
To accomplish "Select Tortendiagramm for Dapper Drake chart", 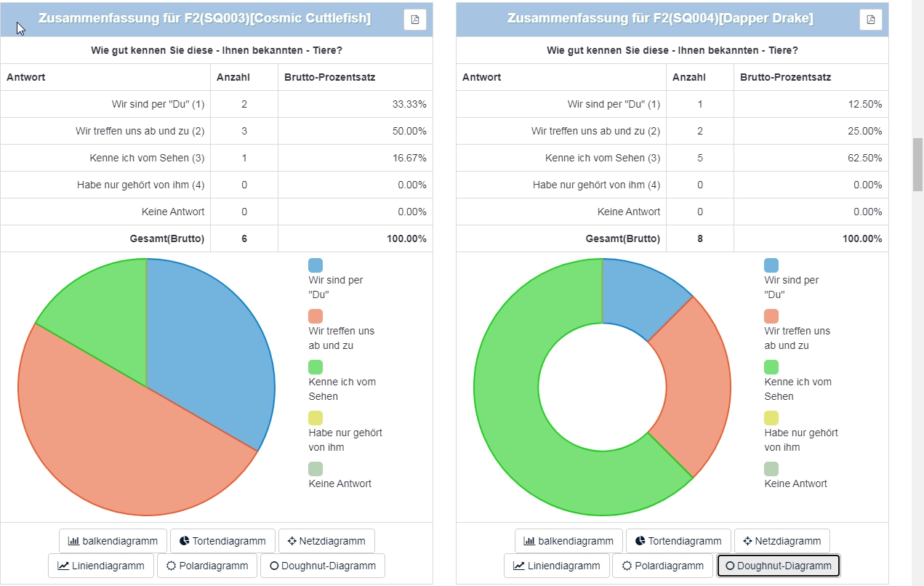I will pyautogui.click(x=678, y=541).
